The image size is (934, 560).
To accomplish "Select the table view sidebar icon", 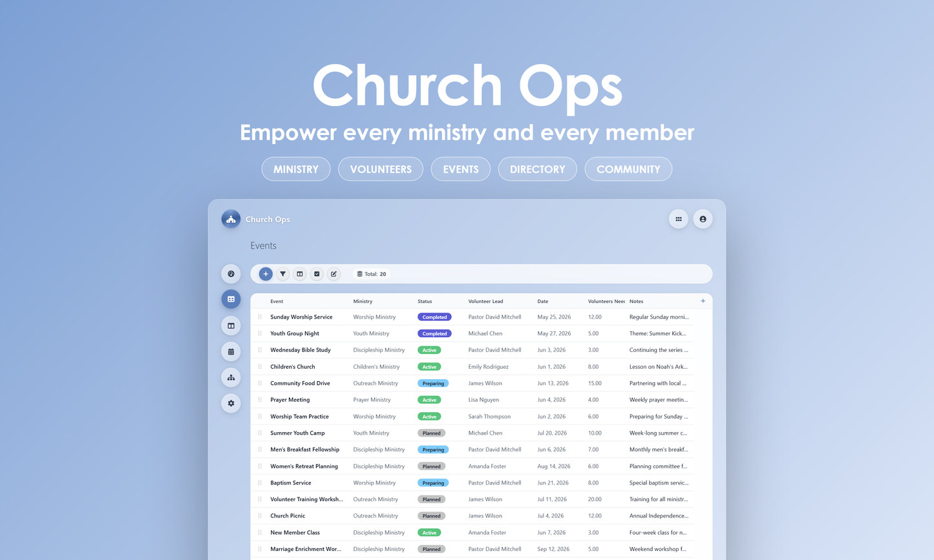I will point(231,299).
